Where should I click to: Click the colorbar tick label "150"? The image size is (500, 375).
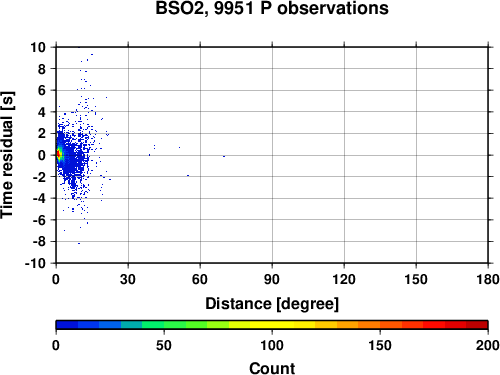click(x=380, y=345)
